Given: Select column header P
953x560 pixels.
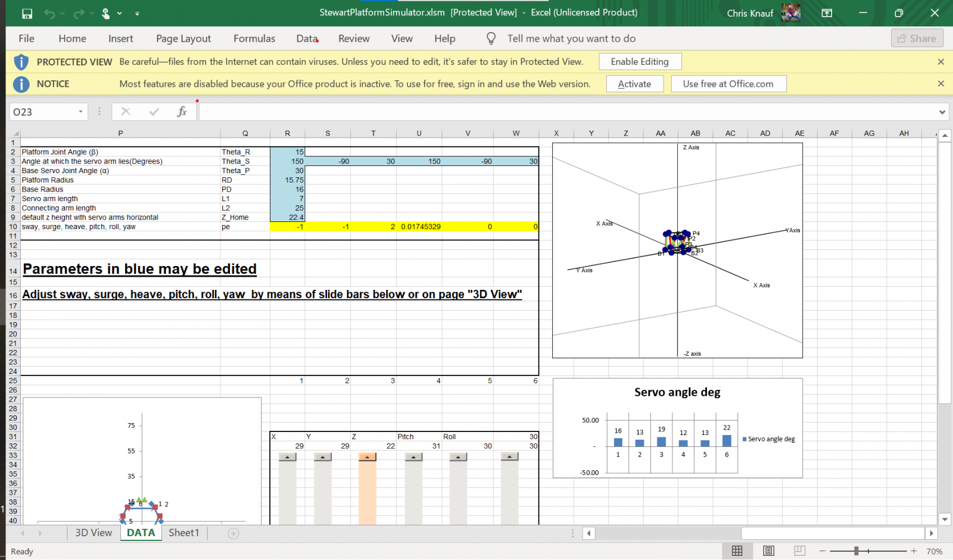Looking at the screenshot, I should (120, 133).
